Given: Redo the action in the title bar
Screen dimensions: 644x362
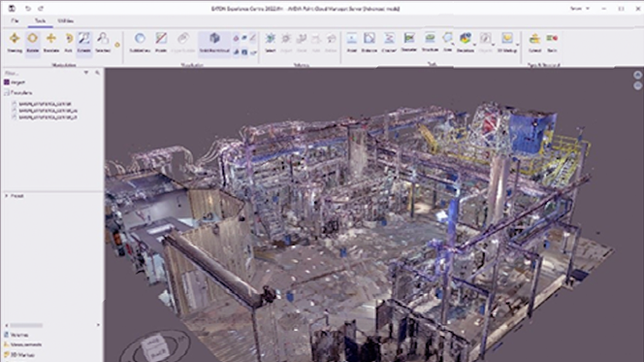Looking at the screenshot, I should click(x=41, y=8).
